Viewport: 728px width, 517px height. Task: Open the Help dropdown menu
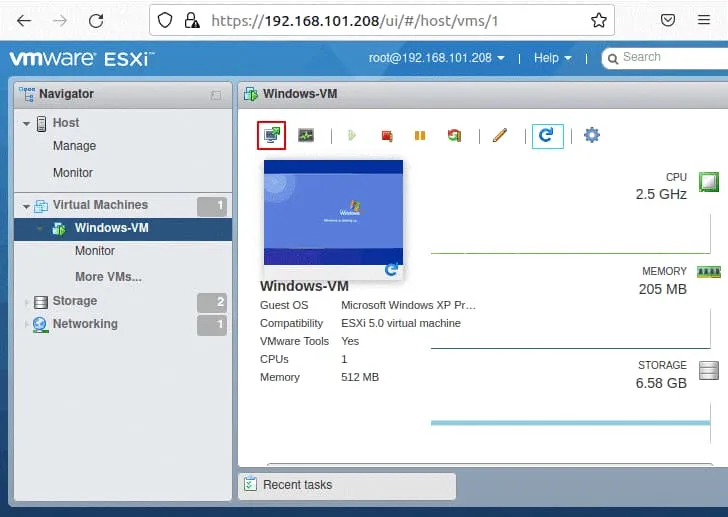coord(552,58)
